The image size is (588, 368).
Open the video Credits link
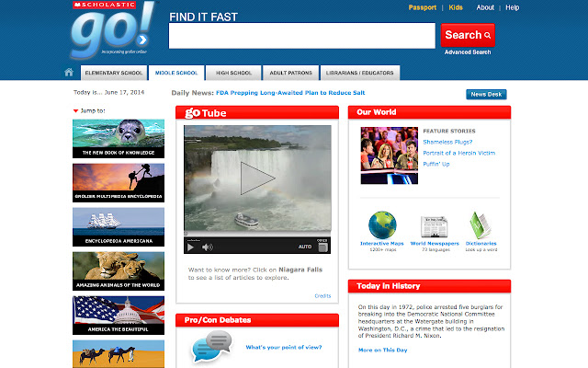pos(322,296)
